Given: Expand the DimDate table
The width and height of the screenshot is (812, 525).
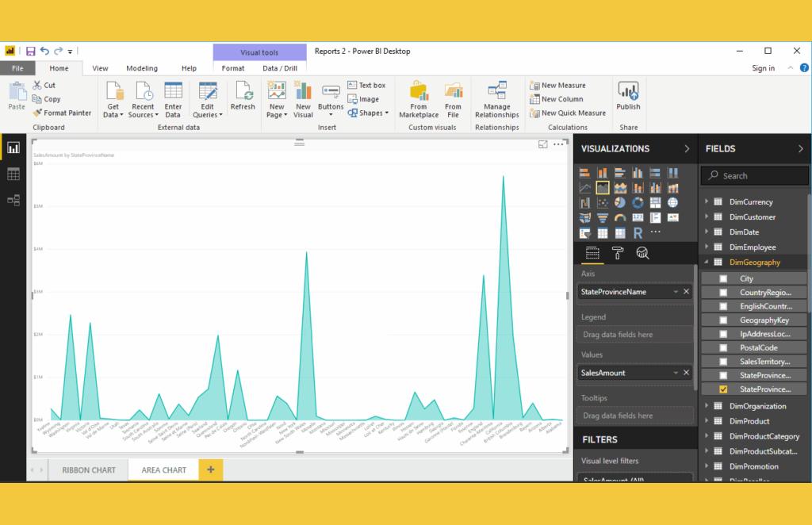Looking at the screenshot, I should pyautogui.click(x=707, y=232).
